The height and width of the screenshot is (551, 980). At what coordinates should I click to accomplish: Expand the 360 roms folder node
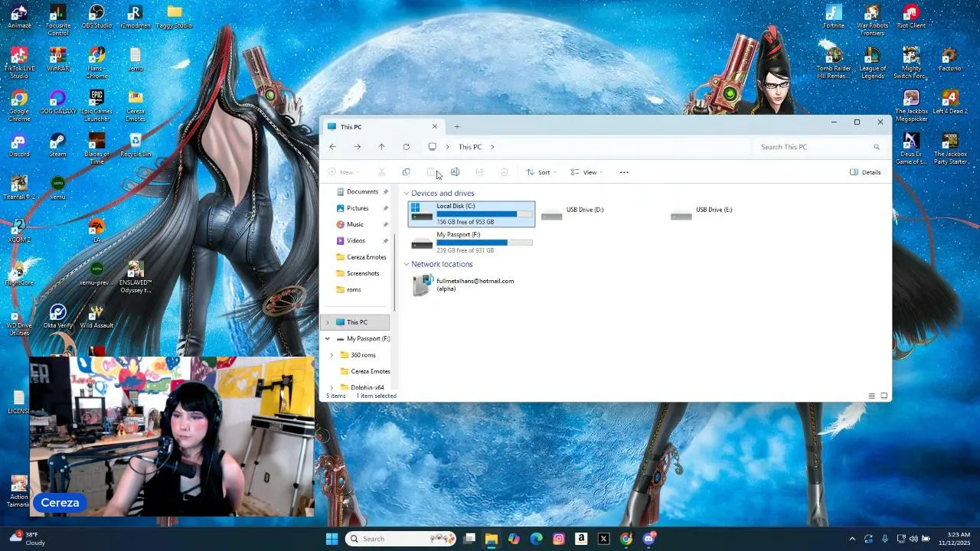pyautogui.click(x=332, y=355)
